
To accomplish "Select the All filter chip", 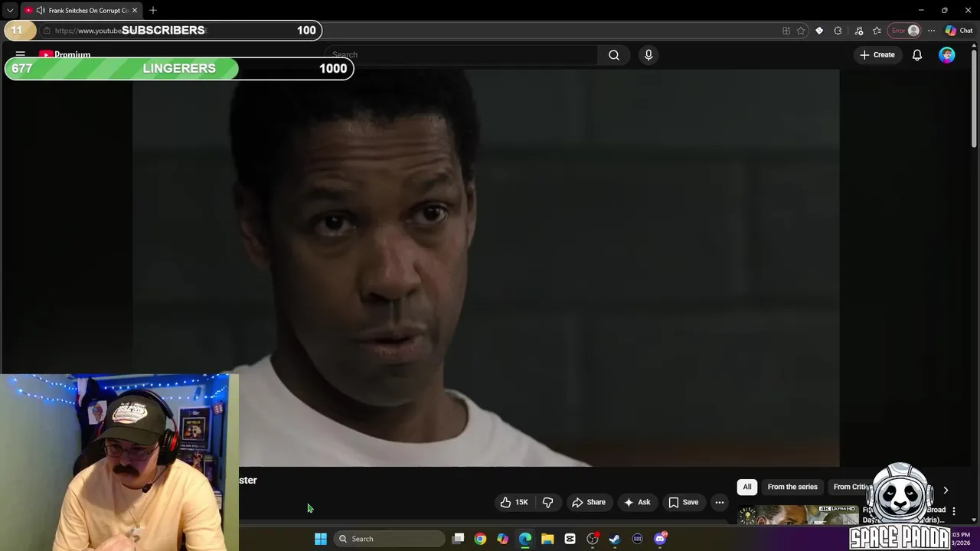I will [x=747, y=487].
